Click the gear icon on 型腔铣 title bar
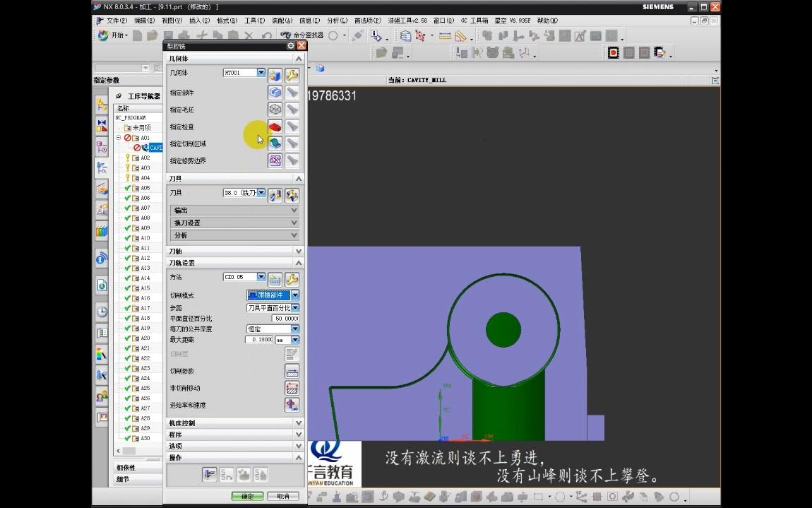The image size is (812, 508). point(289,45)
